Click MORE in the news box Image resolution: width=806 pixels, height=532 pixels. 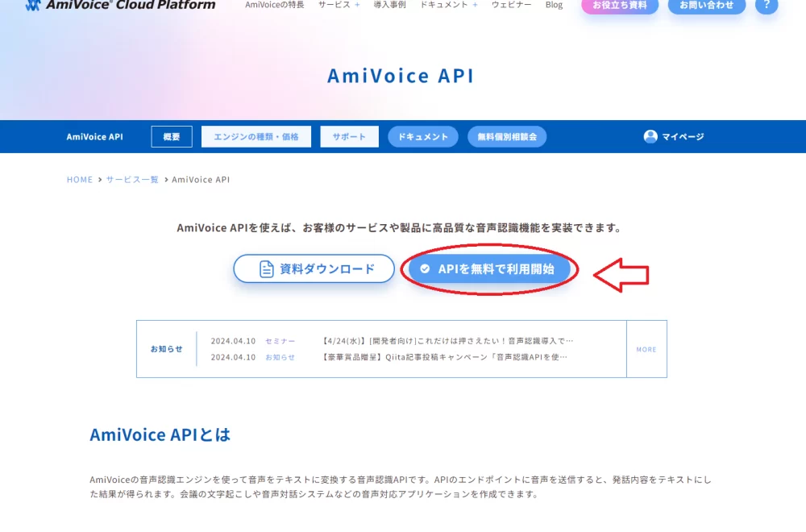click(x=646, y=349)
